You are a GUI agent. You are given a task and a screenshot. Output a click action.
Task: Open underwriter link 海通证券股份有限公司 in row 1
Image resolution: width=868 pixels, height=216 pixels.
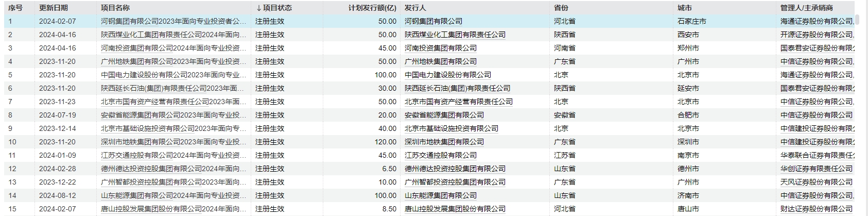817,22
